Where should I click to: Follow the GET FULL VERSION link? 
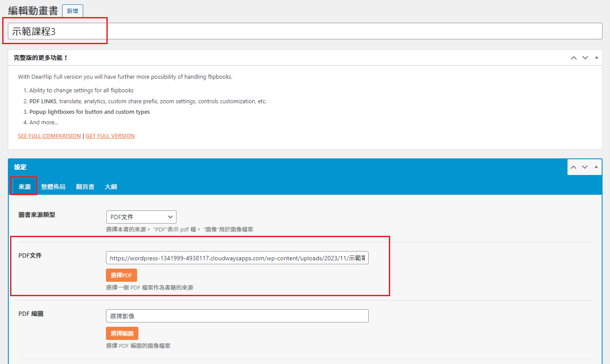(x=110, y=136)
